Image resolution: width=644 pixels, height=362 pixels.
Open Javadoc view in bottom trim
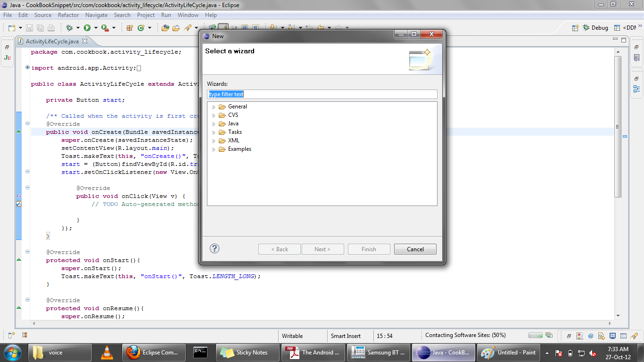click(x=591, y=336)
